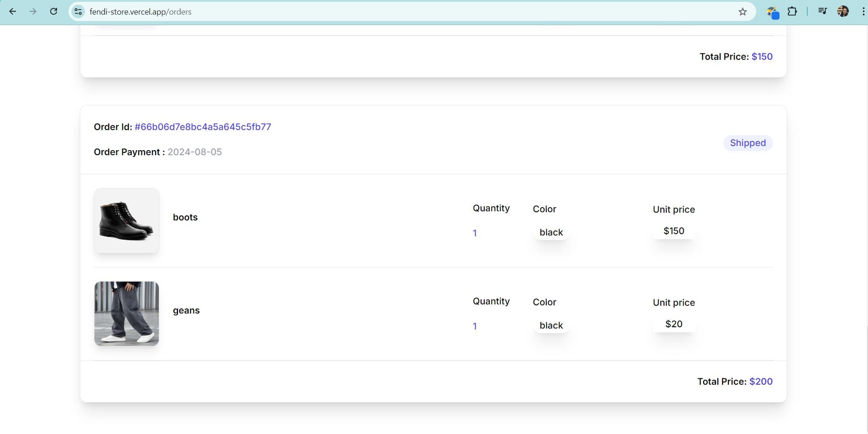This screenshot has width=868, height=434.
Task: Click the boots product name
Action: (185, 217)
